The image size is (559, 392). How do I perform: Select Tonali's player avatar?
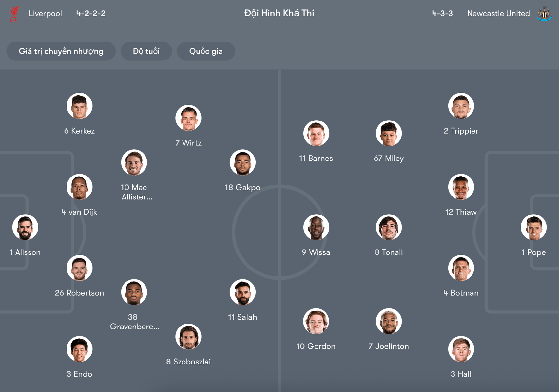pyautogui.click(x=389, y=227)
